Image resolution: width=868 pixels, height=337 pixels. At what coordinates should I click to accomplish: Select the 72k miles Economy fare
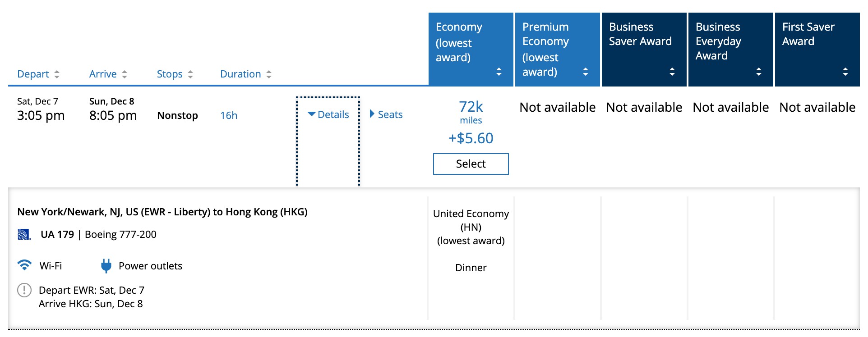pos(471,164)
